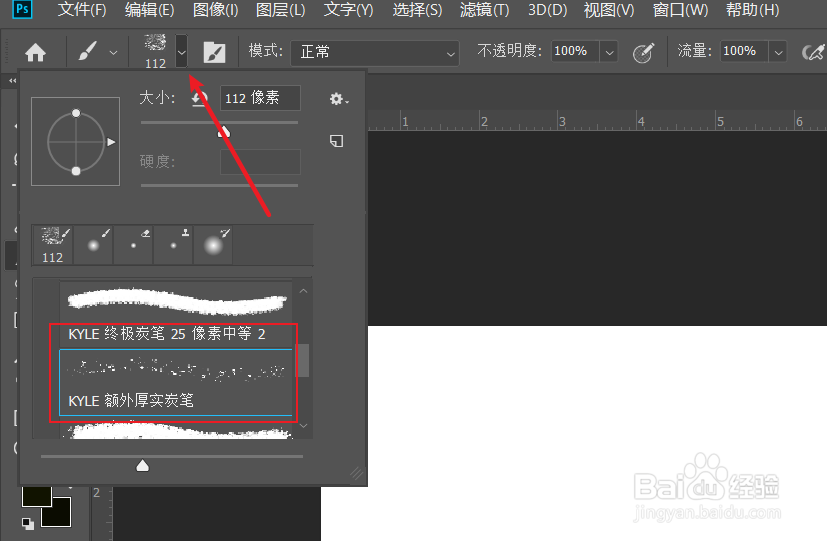Open the blend mode dropdown set to 正常

click(x=374, y=52)
